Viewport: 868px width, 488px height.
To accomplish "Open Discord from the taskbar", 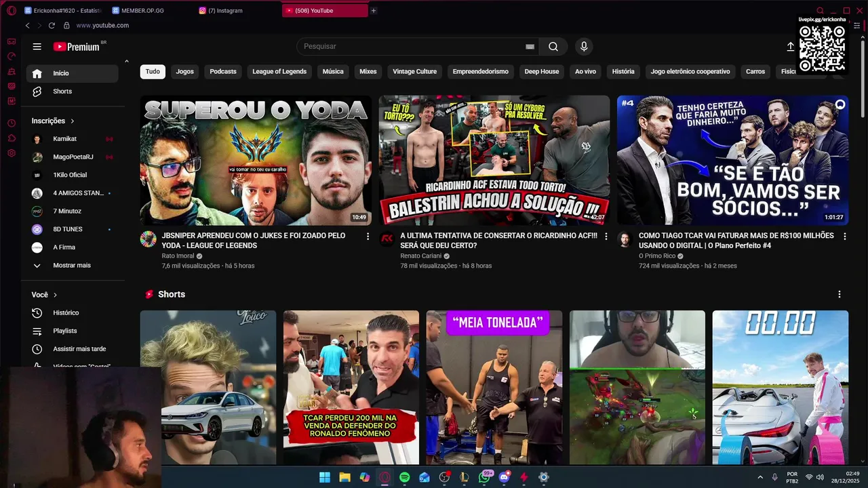I will [504, 477].
